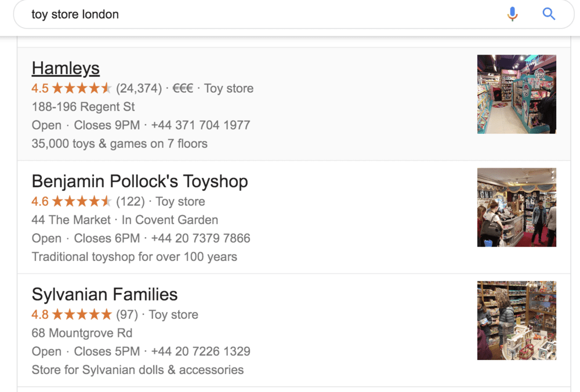Image resolution: width=580 pixels, height=392 pixels.
Task: Click the microphone voice search icon
Action: point(512,14)
